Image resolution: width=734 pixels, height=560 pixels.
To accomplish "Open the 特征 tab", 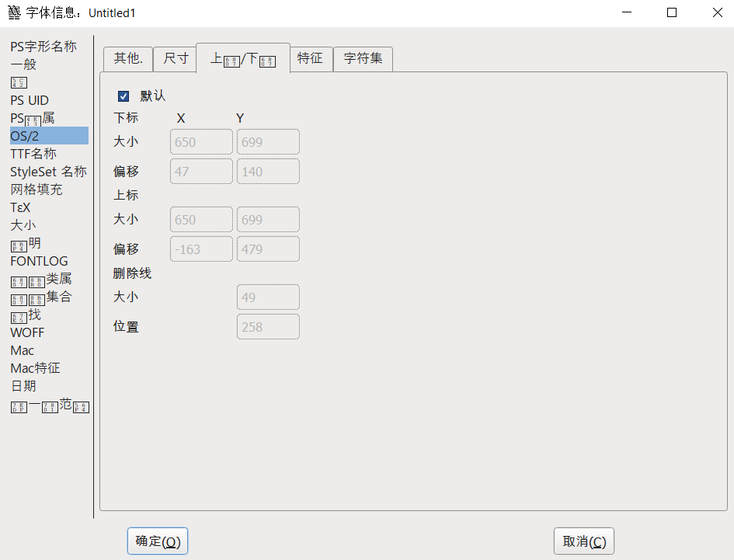I will 311,59.
